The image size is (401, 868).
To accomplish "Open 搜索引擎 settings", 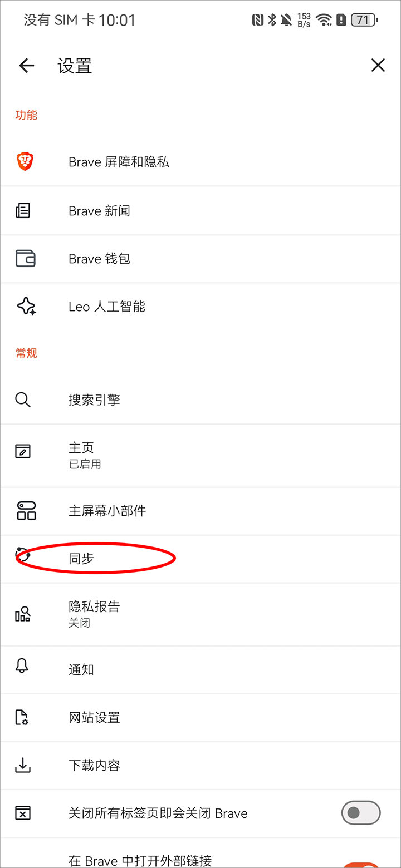I will click(94, 400).
